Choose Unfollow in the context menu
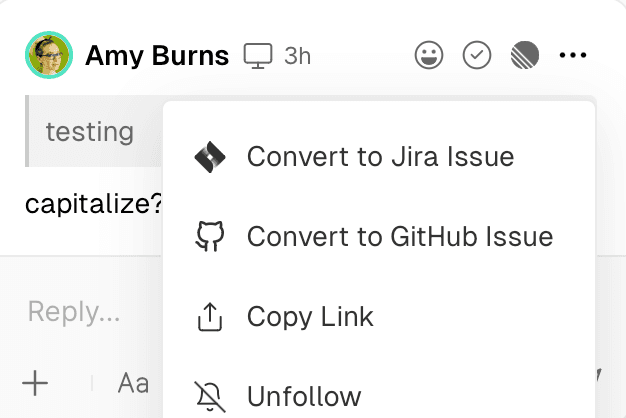626x418 pixels. pos(303,396)
